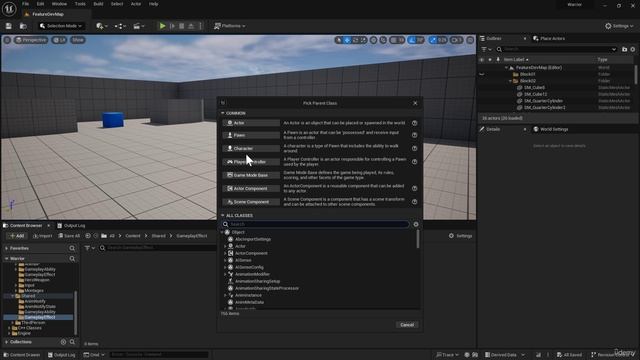640x360 pixels.
Task: Open the File menu
Action: pos(25,4)
